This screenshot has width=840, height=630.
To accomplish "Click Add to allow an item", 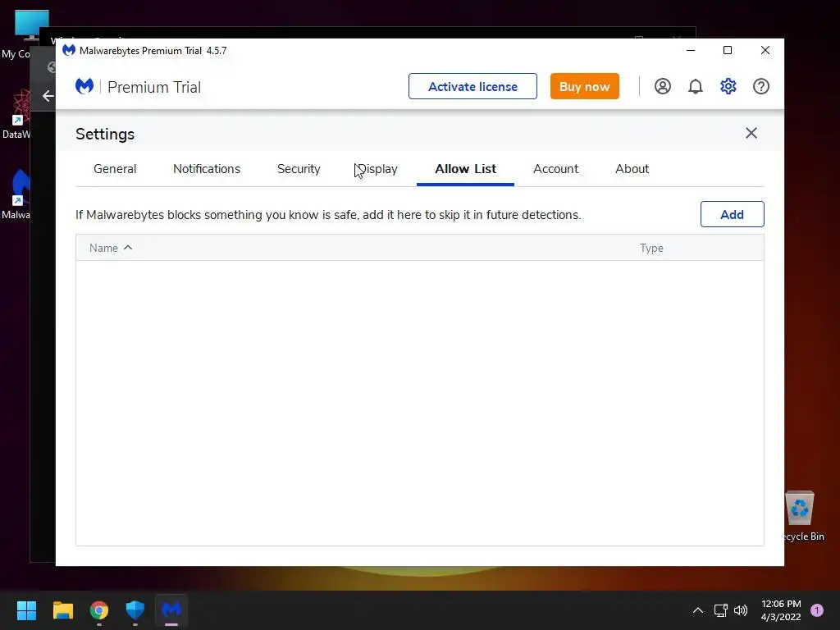I will point(732,214).
